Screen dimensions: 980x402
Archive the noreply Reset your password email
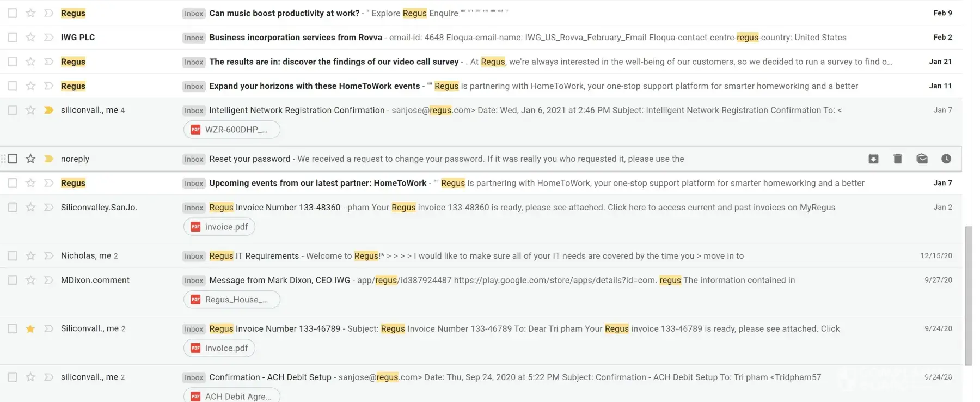[x=873, y=159]
